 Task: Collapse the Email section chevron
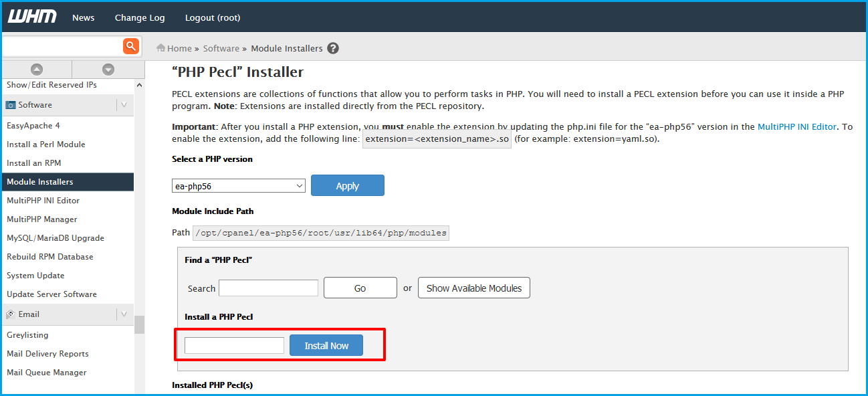pyautogui.click(x=124, y=314)
